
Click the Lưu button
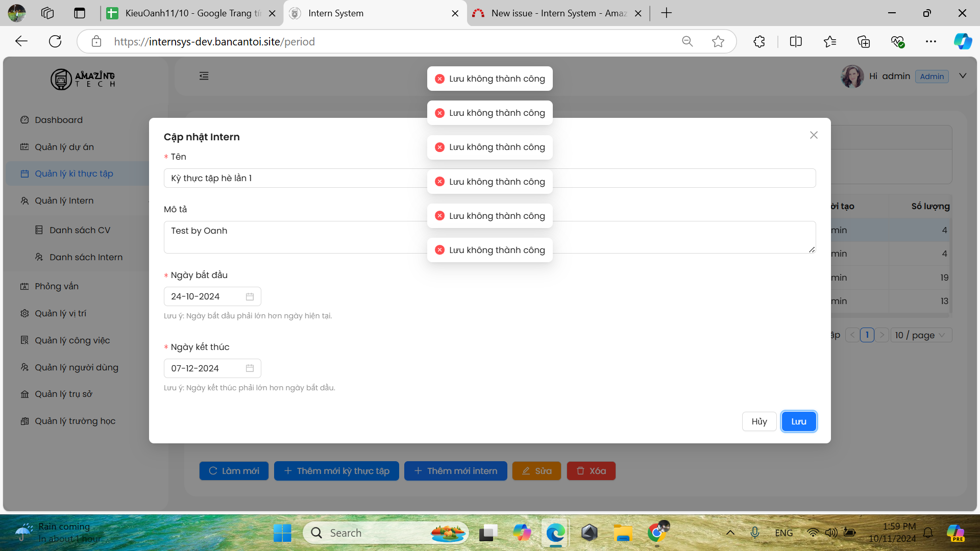(798, 421)
